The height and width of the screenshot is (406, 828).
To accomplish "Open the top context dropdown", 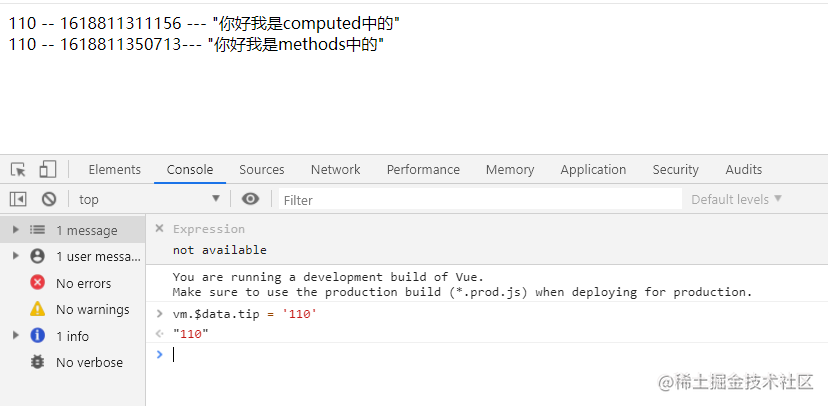I will 149,199.
